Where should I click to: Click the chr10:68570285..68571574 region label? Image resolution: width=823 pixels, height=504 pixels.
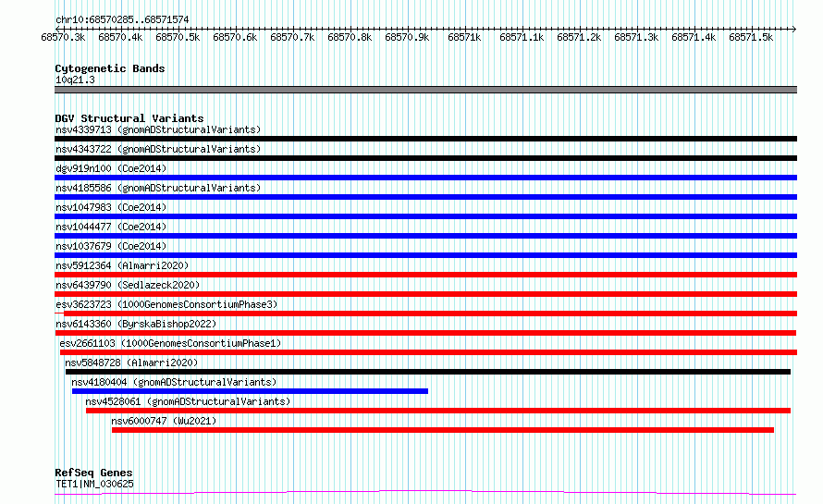click(122, 20)
